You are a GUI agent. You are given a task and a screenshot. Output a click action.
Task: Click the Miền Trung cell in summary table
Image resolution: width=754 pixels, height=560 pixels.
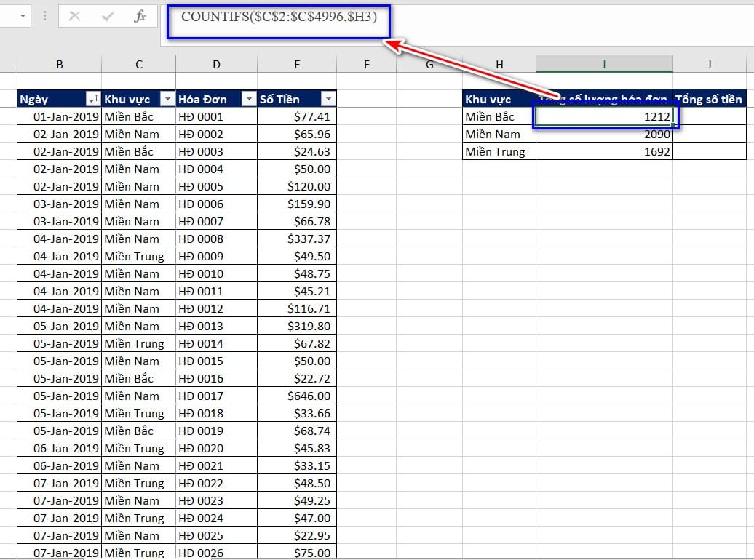[x=499, y=151]
